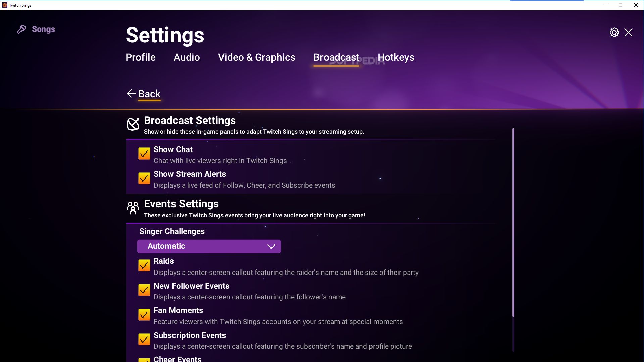This screenshot has width=644, height=362.
Task: Click the settings list vertical scrollbar
Action: click(x=513, y=223)
